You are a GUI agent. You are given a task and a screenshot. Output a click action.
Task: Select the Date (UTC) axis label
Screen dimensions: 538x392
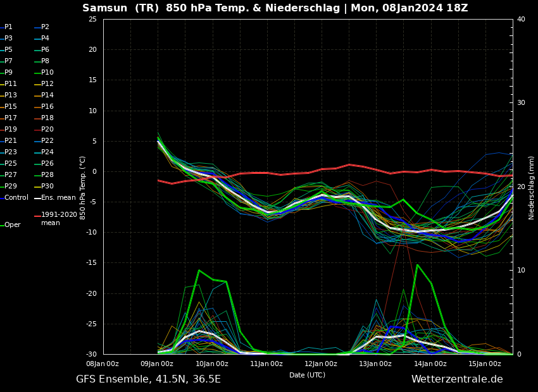[307, 375]
